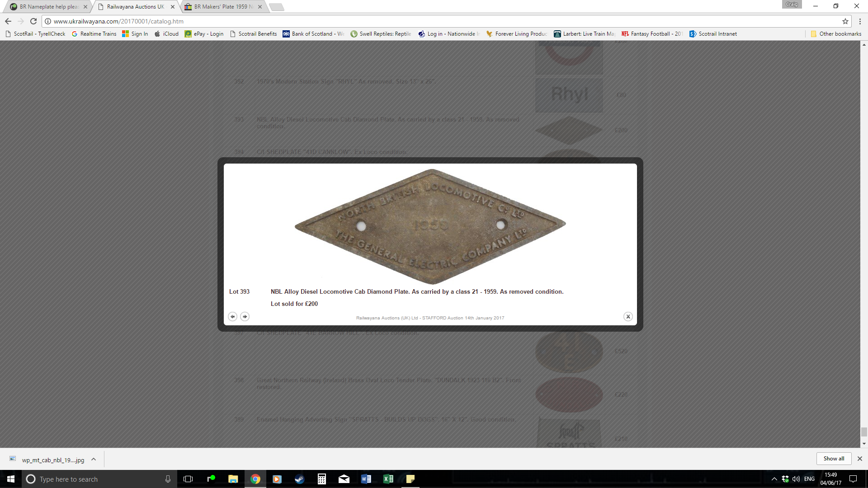Image resolution: width=868 pixels, height=488 pixels.
Task: Open Action Center notifications
Action: (853, 479)
